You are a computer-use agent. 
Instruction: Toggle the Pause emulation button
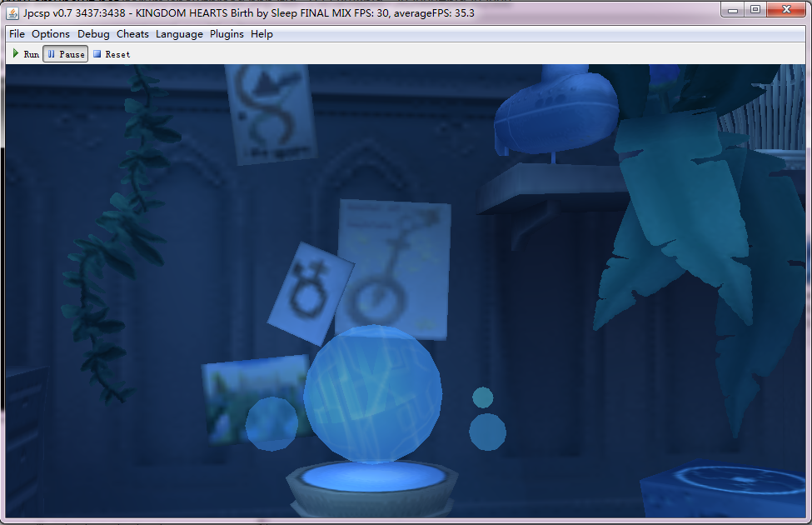click(66, 54)
